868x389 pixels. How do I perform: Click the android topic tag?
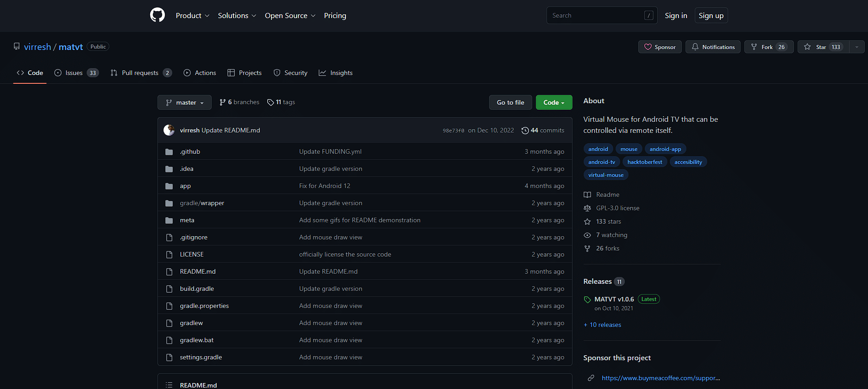coord(598,149)
